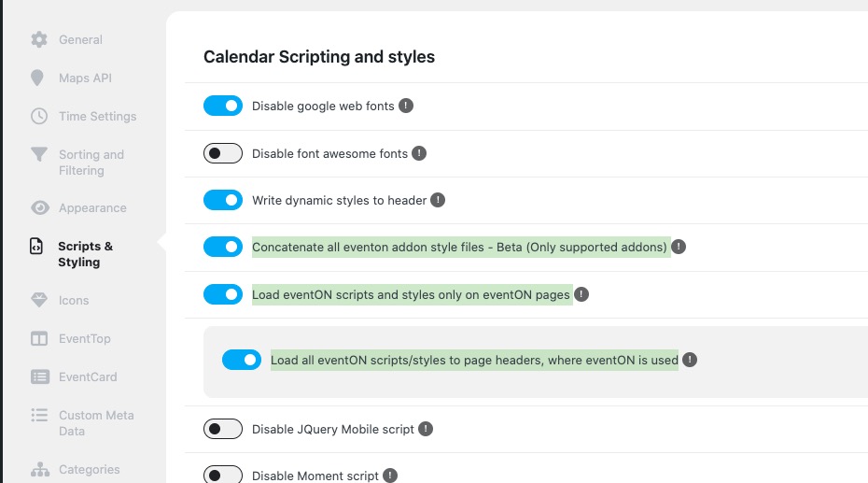Click the Time Settings clock icon

point(39,117)
